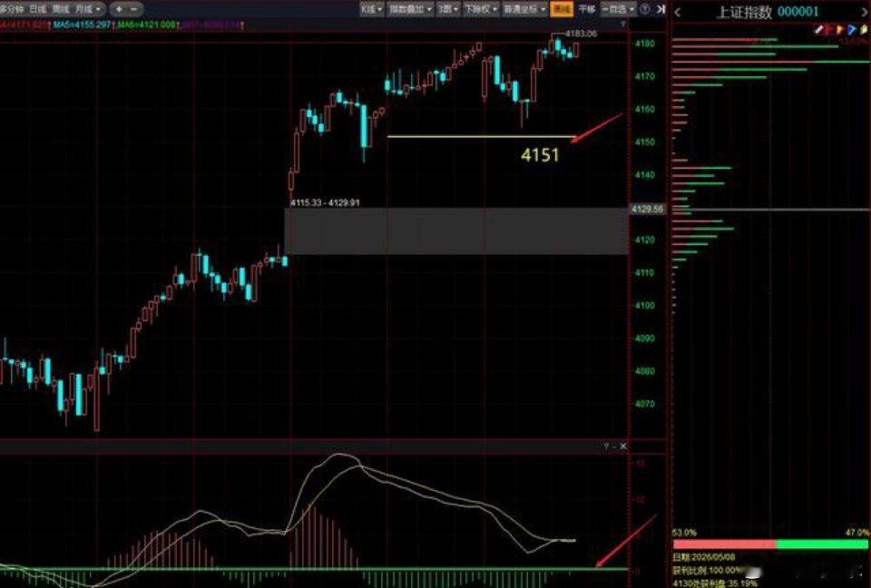
Task: Switch to the 多分钟 multi-minute period tab
Action: point(12,9)
